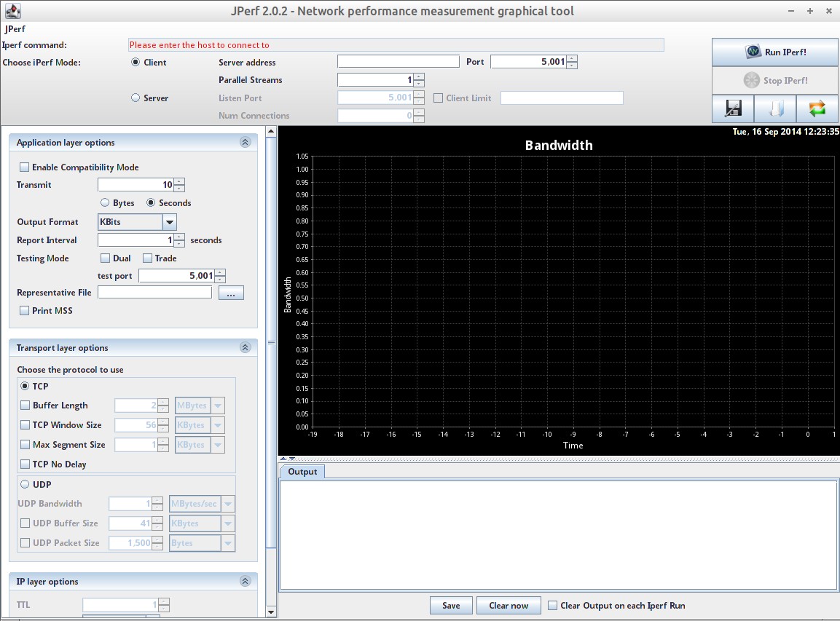Decrease test port with down arrow
The height and width of the screenshot is (621, 840).
[x=220, y=280]
